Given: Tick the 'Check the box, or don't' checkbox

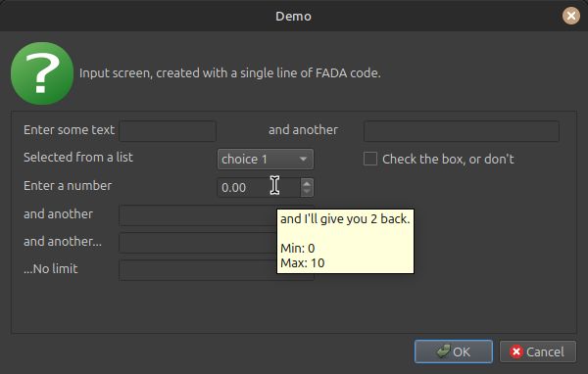Looking at the screenshot, I should 370,159.
